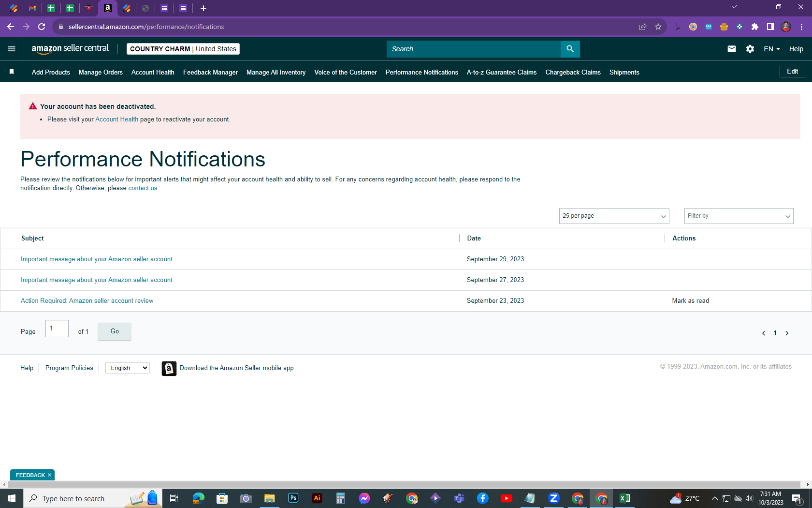Go back using the browser back arrow
The height and width of the screenshot is (508, 812).
tap(11, 27)
